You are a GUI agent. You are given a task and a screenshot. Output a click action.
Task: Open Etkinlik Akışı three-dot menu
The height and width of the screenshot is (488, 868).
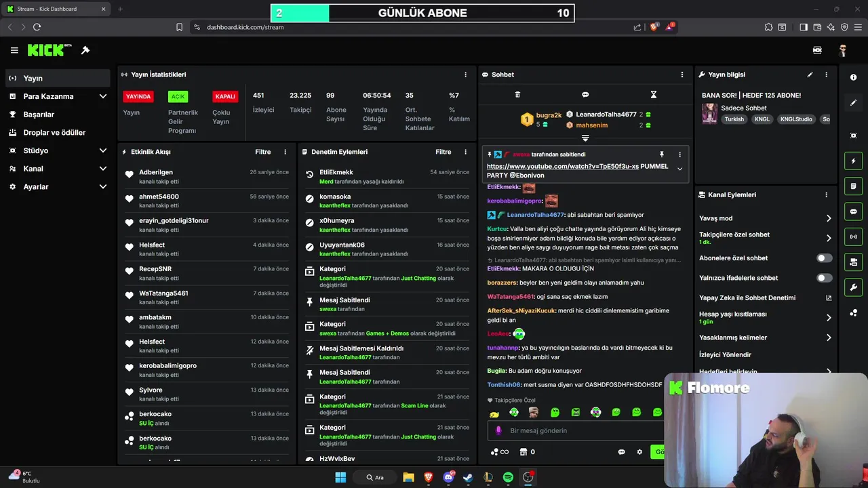tap(285, 152)
